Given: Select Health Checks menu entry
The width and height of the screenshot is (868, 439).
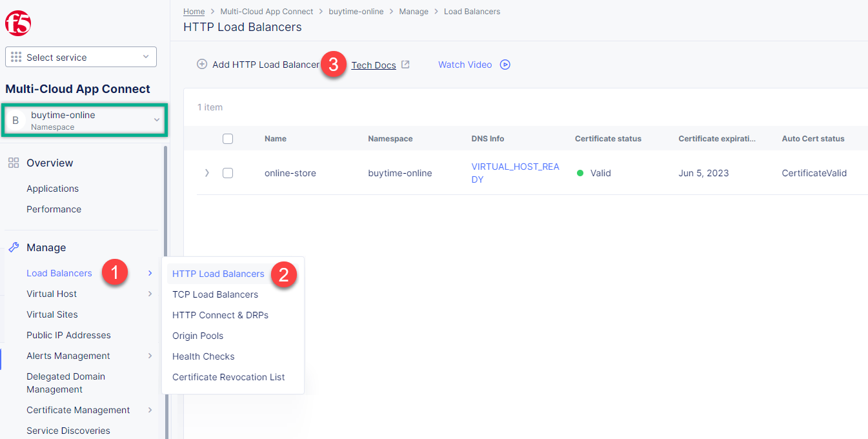Looking at the screenshot, I should coord(203,356).
